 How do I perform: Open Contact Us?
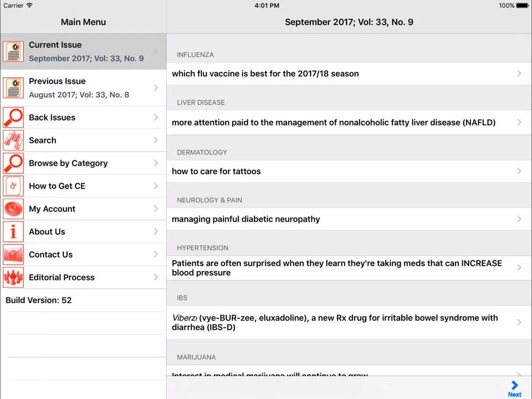click(x=83, y=254)
